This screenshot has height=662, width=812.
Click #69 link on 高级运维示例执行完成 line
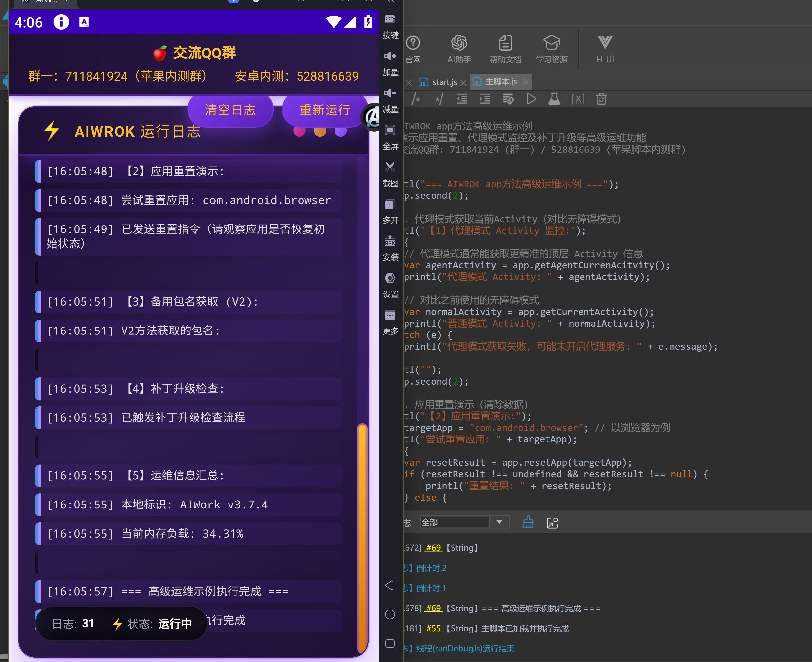pyautogui.click(x=433, y=608)
